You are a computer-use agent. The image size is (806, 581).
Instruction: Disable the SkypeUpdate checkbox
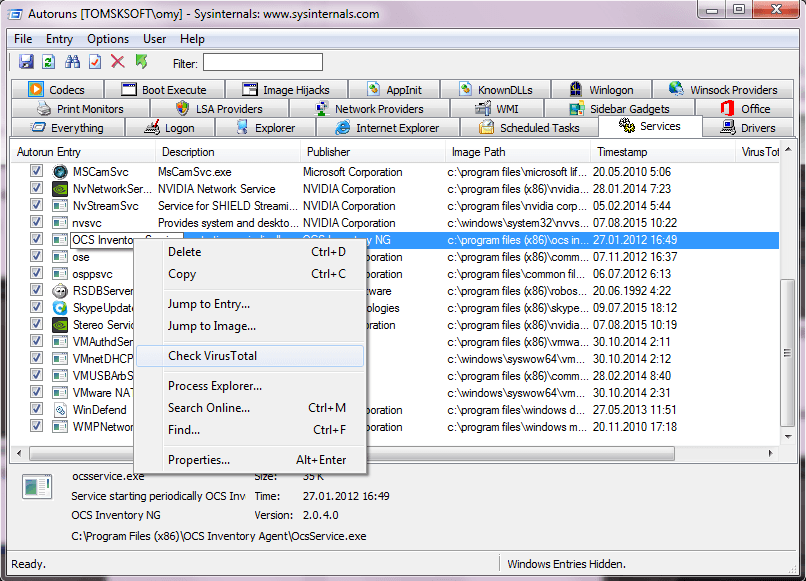point(36,306)
